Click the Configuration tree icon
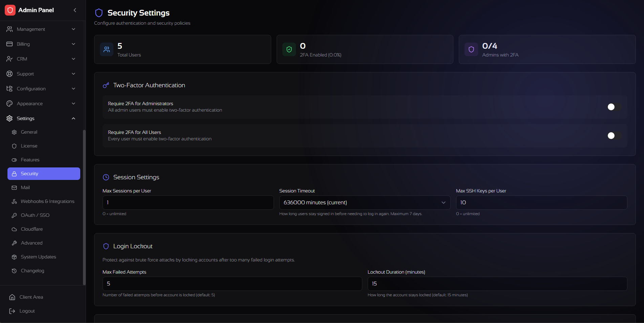Screen dimensions: 644x323 [x=9, y=89]
